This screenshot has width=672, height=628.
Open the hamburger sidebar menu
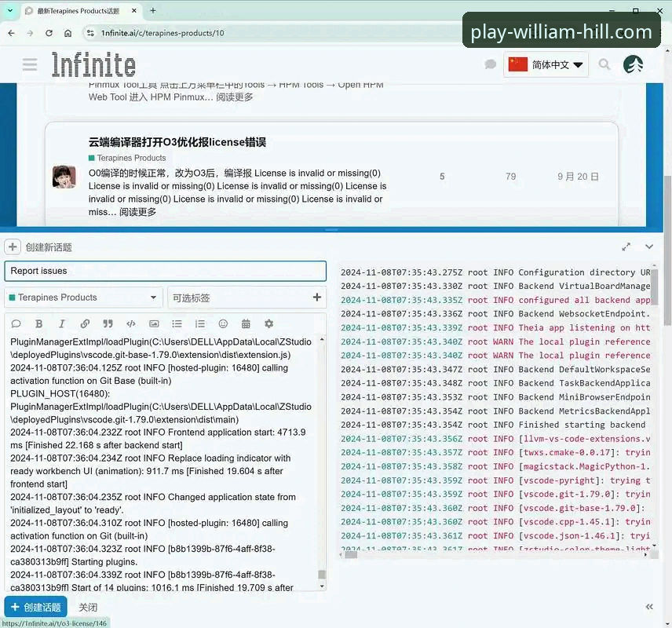pos(30,64)
